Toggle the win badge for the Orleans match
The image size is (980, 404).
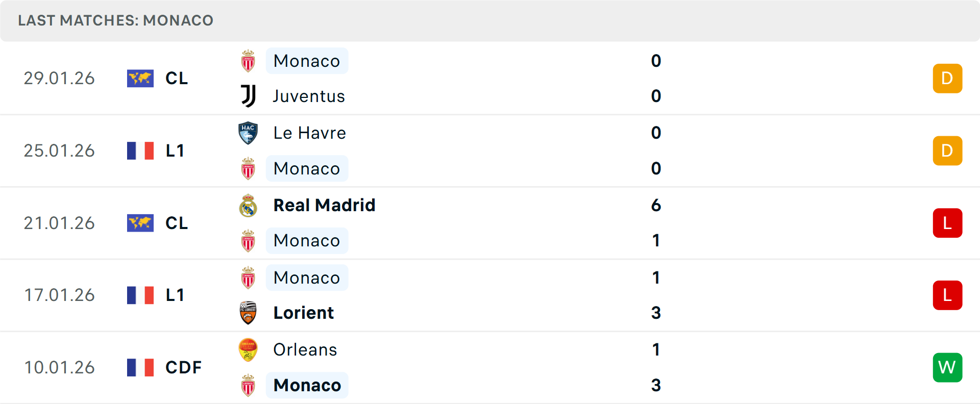(x=947, y=367)
